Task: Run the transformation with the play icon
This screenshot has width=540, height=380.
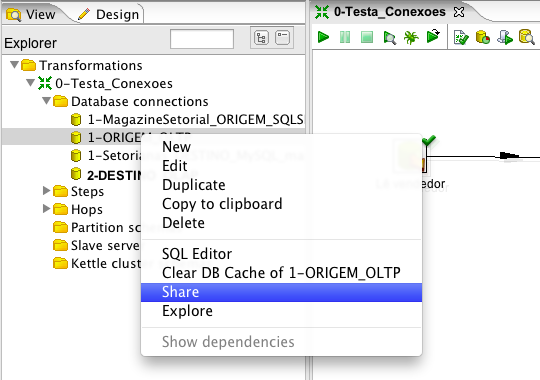Action: (323, 37)
